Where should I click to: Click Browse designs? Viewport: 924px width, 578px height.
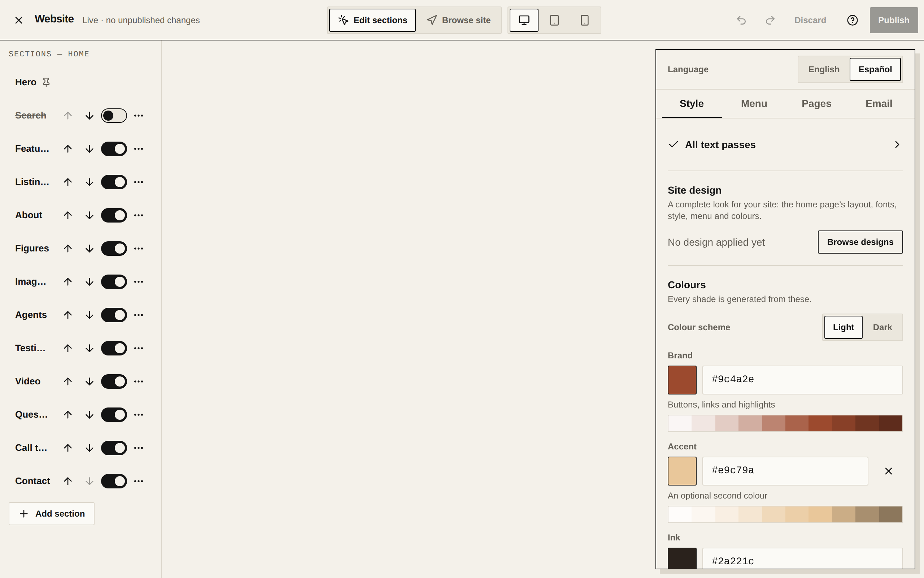860,242
